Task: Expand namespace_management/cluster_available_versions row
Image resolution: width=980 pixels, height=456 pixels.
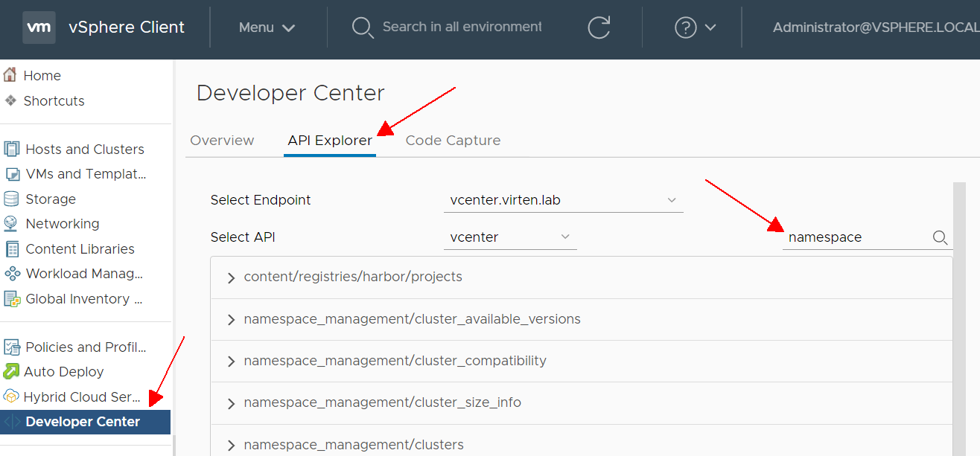Action: (231, 320)
